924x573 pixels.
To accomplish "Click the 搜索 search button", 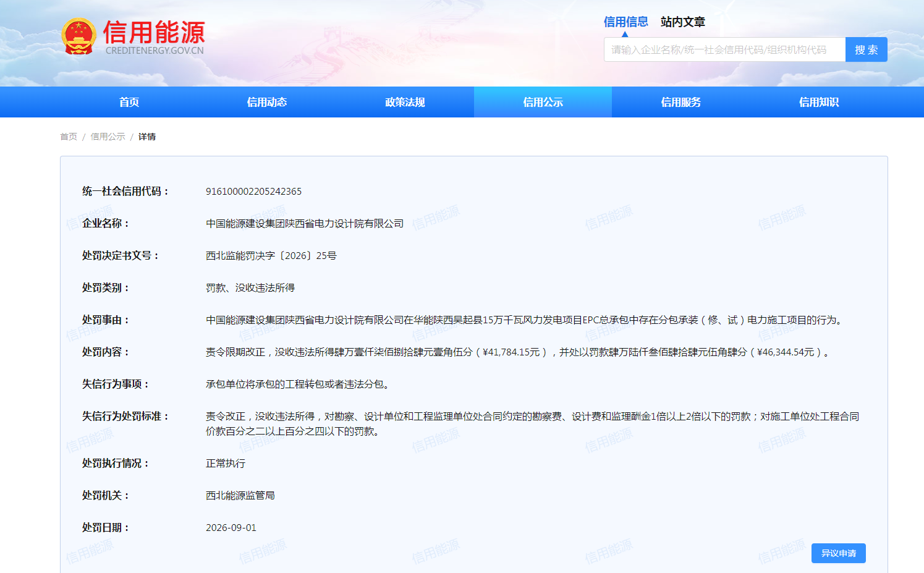I will click(x=866, y=49).
